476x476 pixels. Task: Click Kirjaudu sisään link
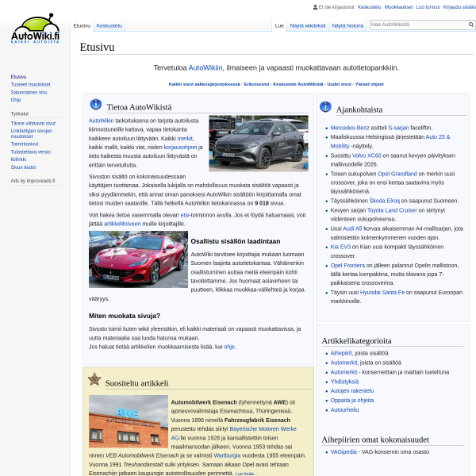pos(459,7)
